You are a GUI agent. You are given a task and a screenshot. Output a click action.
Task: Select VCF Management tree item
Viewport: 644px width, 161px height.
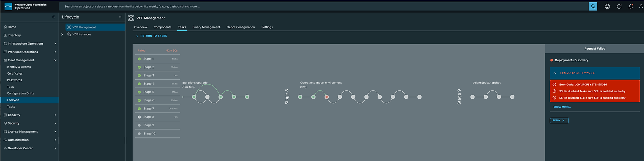[x=95, y=27]
